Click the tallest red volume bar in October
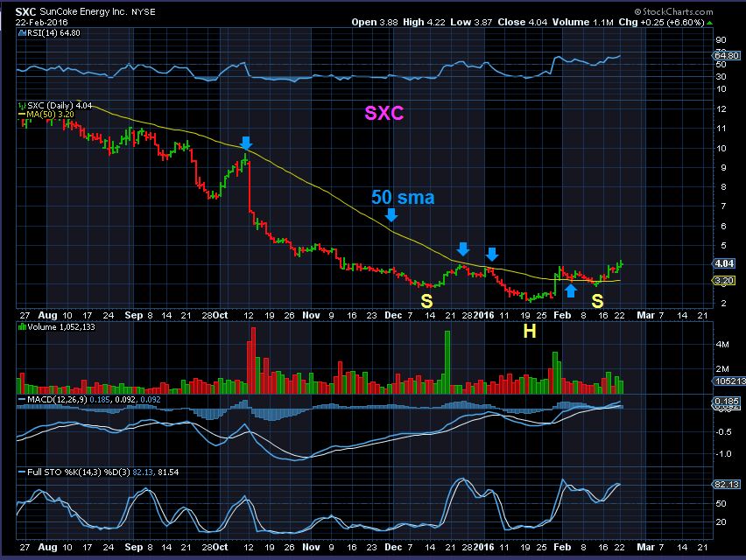The height and width of the screenshot is (560, 746). click(253, 360)
